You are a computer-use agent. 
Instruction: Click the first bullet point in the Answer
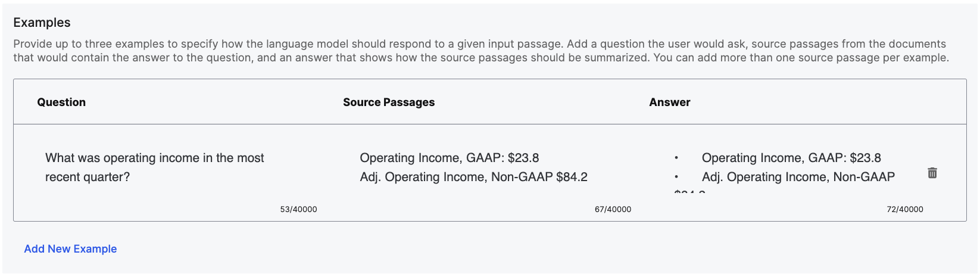click(676, 158)
